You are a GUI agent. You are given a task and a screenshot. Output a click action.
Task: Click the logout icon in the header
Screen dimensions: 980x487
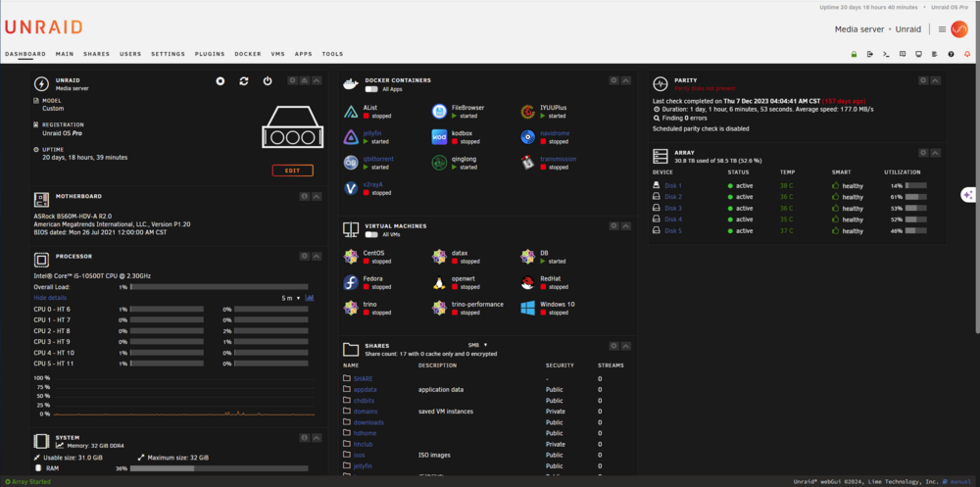pyautogui.click(x=870, y=55)
